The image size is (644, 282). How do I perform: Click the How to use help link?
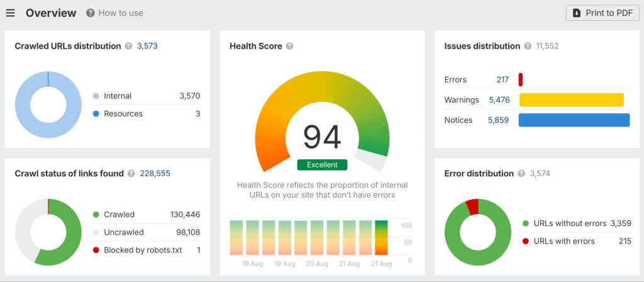pos(114,13)
